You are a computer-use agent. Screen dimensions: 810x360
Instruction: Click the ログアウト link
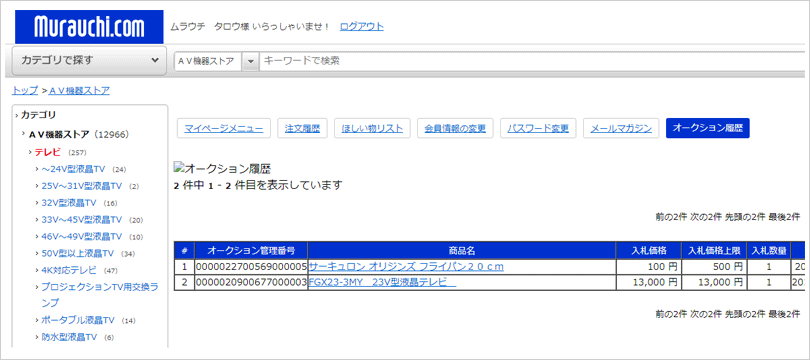tap(362, 26)
